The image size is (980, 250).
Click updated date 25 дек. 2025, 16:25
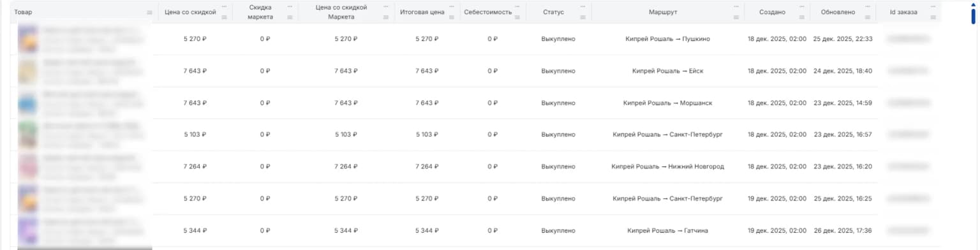pos(843,198)
